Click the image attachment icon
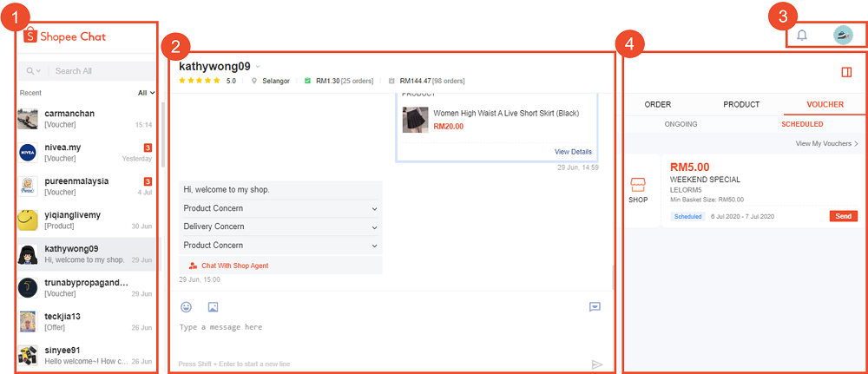Viewport: 868px width, 374px height. [x=213, y=306]
